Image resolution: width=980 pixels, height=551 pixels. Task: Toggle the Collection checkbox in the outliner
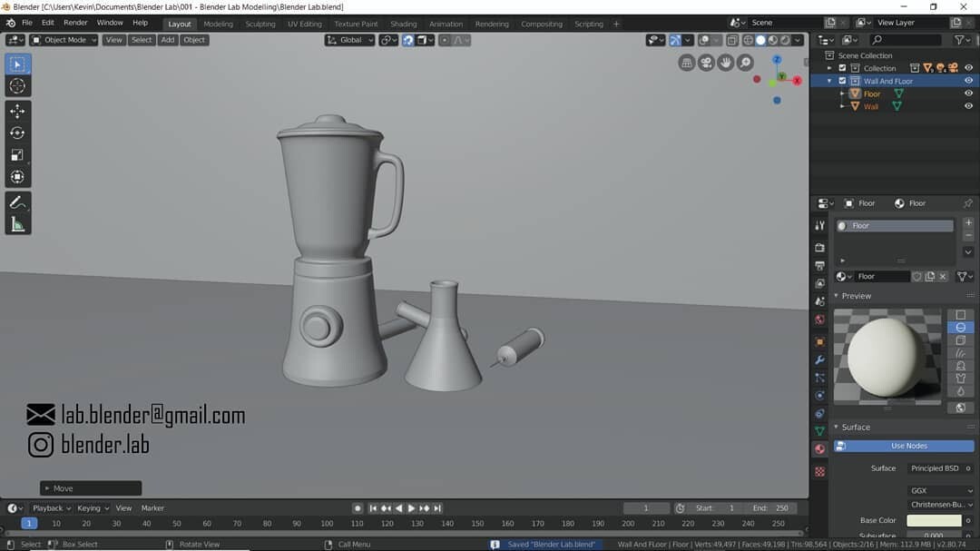842,67
